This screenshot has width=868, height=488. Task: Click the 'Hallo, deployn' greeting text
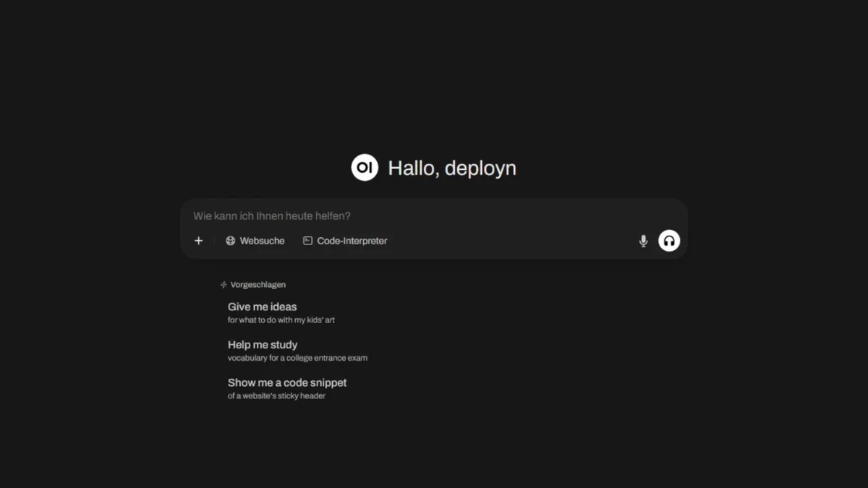coord(452,167)
